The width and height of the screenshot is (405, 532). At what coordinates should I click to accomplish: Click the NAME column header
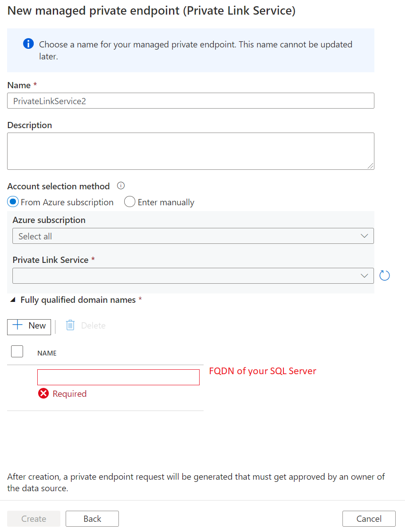point(47,353)
